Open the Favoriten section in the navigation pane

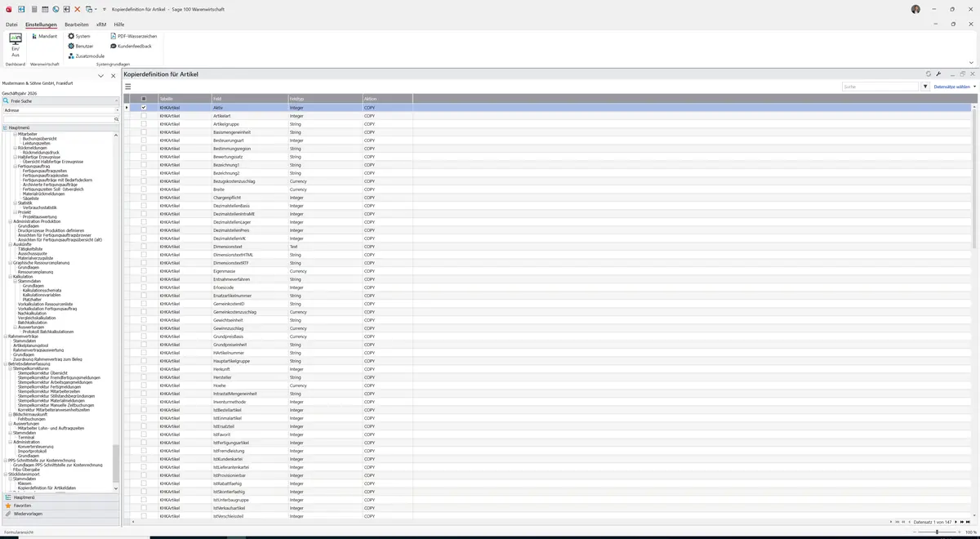tap(60, 506)
